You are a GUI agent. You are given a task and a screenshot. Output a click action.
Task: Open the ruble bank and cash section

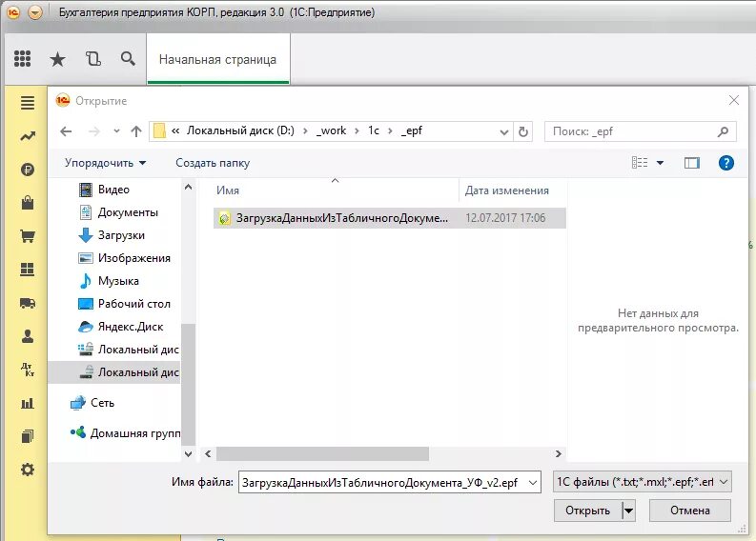[x=28, y=170]
